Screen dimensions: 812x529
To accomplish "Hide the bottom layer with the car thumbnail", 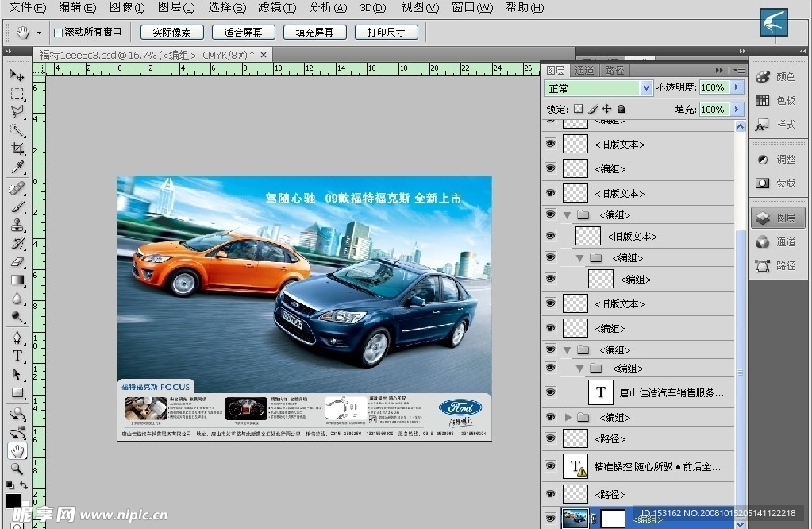I will 551,518.
